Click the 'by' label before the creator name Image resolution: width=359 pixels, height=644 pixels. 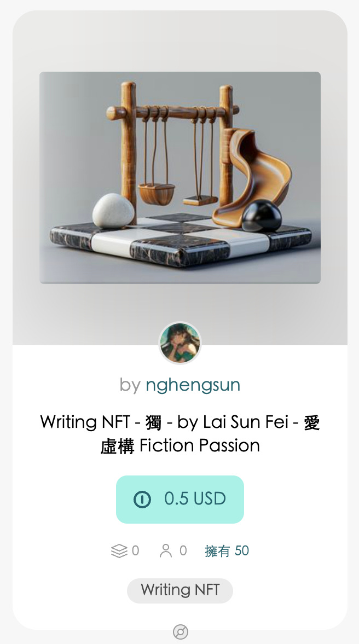point(130,385)
